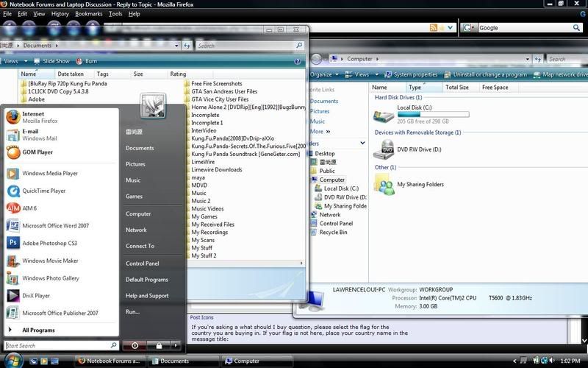
Task: Open Firefox File menu
Action: (x=7, y=14)
